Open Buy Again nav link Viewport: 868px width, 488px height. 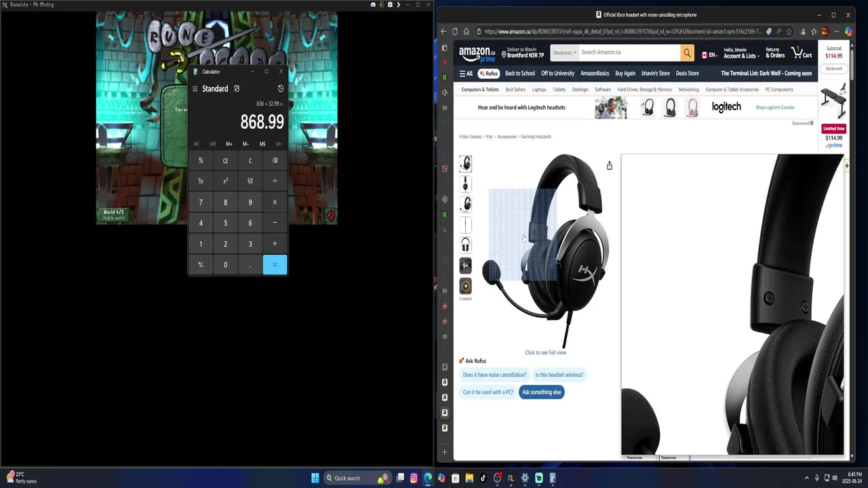pos(625,73)
